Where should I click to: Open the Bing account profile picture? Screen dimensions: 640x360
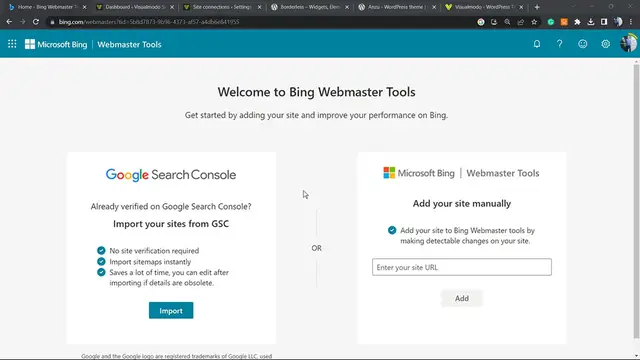click(628, 43)
